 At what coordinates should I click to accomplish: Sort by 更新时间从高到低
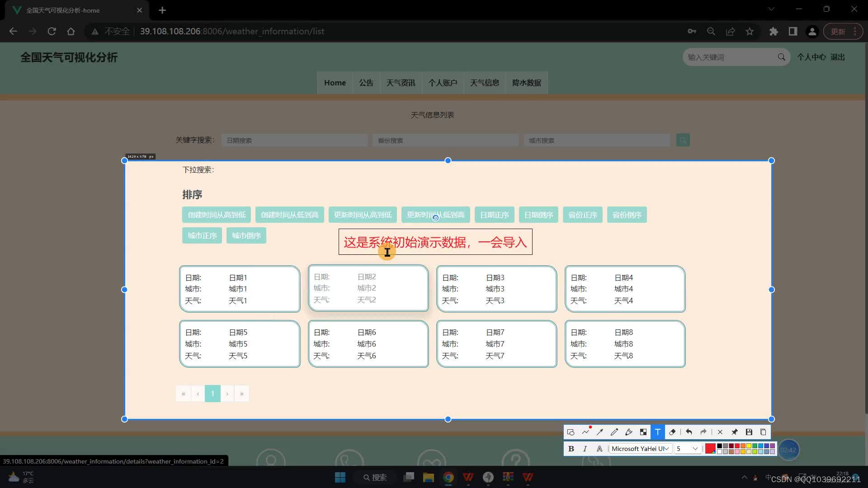[x=363, y=215]
